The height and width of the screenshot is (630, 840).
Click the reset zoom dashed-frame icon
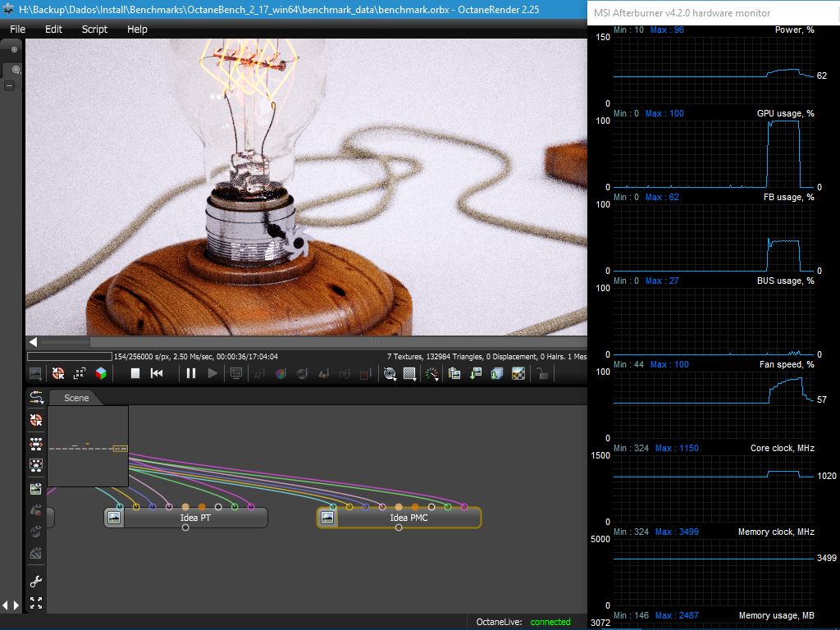(80, 373)
